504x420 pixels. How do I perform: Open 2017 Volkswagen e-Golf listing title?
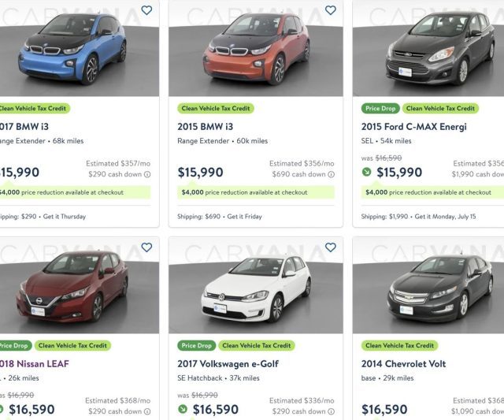[x=228, y=364]
